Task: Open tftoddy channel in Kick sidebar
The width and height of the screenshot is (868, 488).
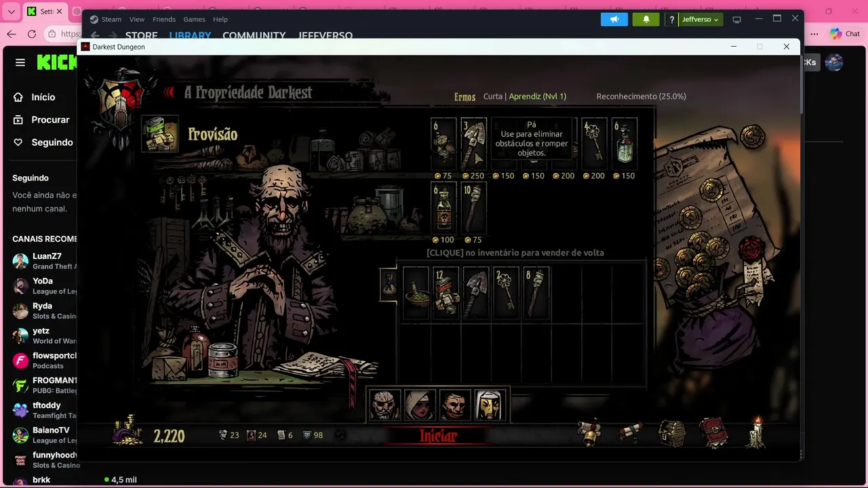Action: [x=44, y=410]
